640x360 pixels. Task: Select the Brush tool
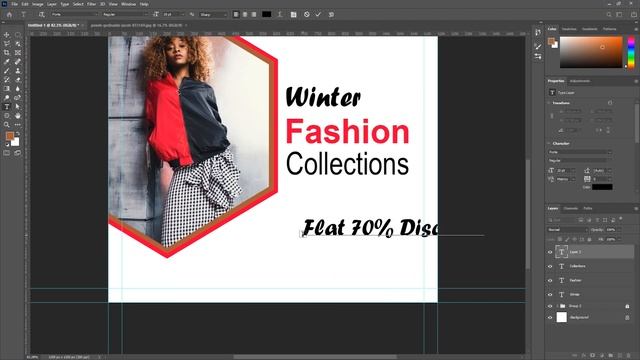coord(7,71)
